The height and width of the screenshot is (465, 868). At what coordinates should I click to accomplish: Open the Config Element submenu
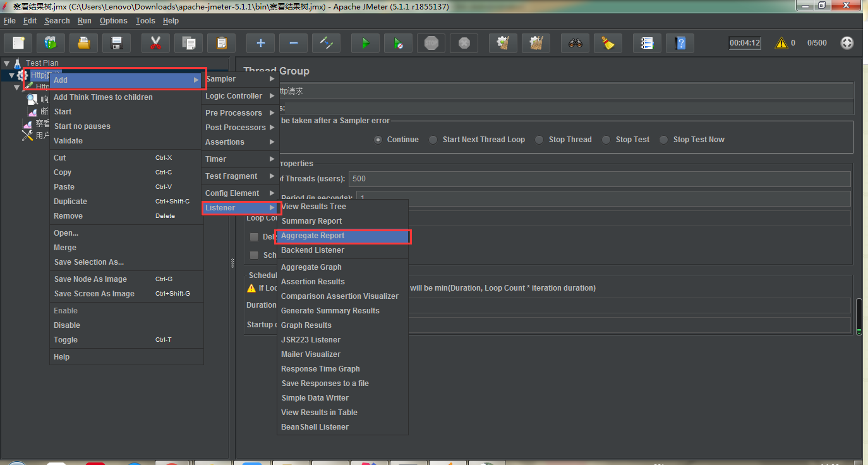pos(241,193)
